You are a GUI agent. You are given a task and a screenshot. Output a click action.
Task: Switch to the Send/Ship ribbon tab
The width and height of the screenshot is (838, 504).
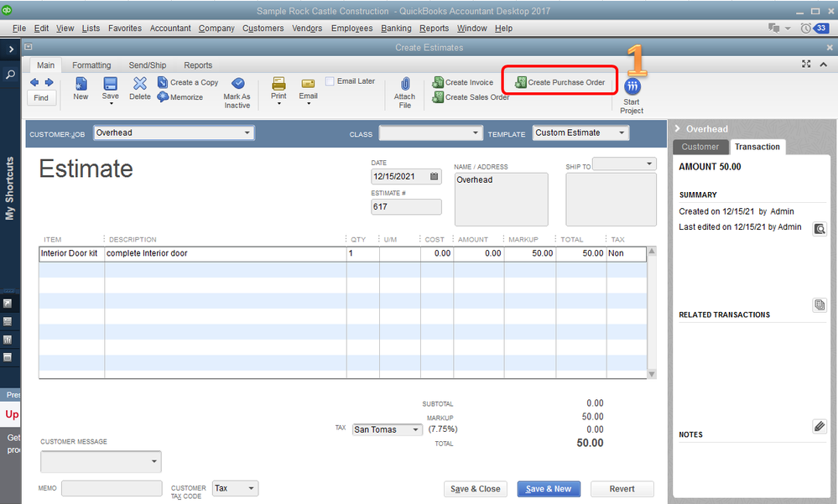point(148,65)
